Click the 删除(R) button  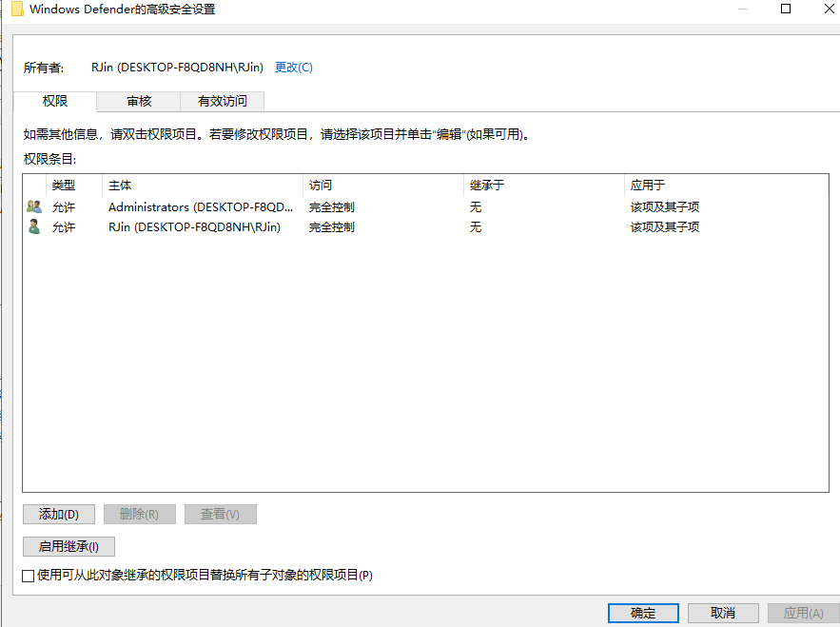139,515
